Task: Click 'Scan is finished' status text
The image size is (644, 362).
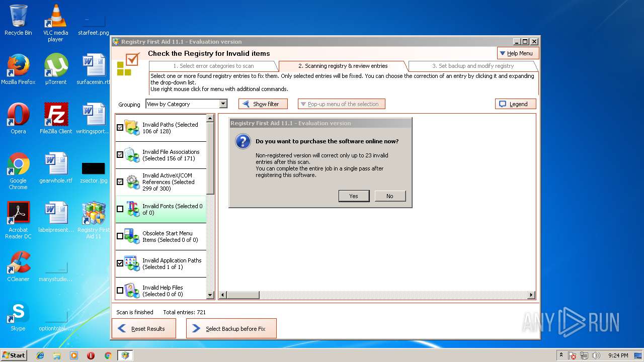Action: (135, 312)
